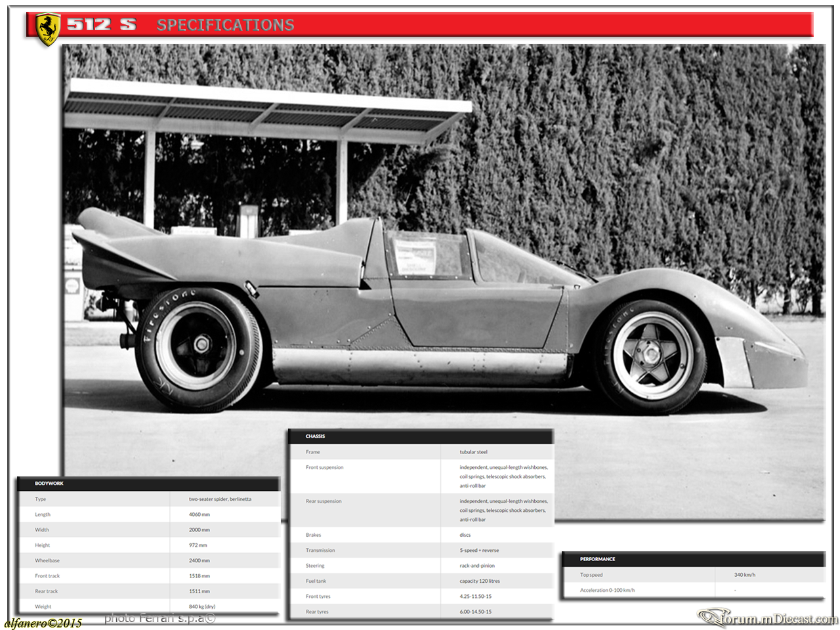Select the "Front tyres" row label
This screenshot has width=840, height=630.
(318, 597)
